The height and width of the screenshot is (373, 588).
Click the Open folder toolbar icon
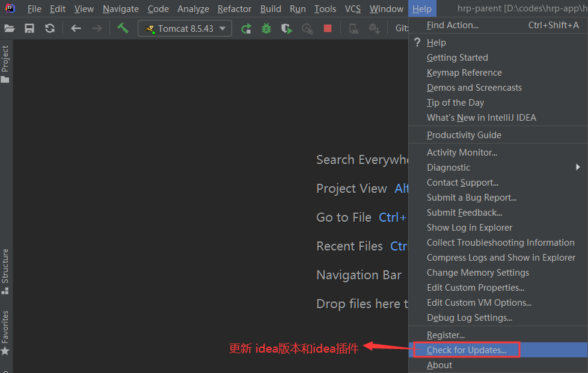(x=10, y=28)
